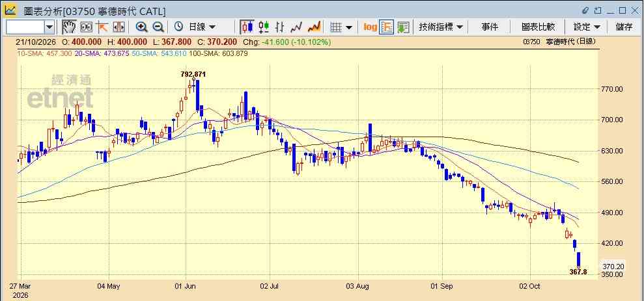Click the 事件 button
This screenshot has height=301, width=644.
490,27
